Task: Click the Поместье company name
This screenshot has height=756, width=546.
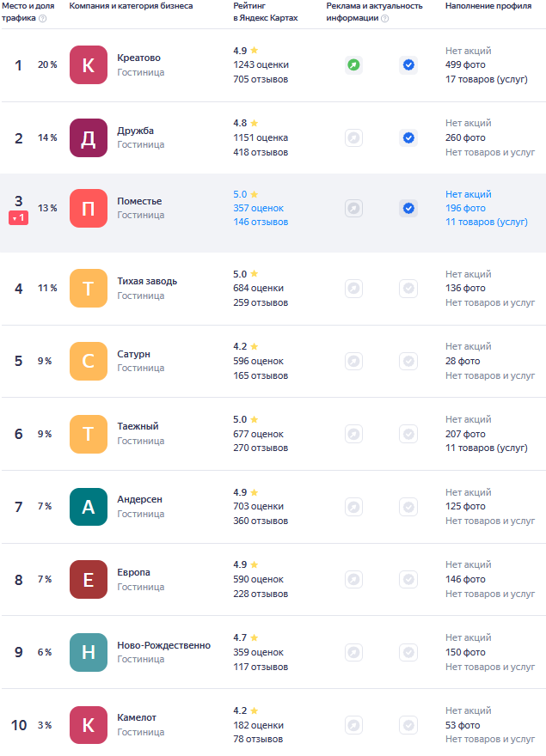Action: point(139,201)
